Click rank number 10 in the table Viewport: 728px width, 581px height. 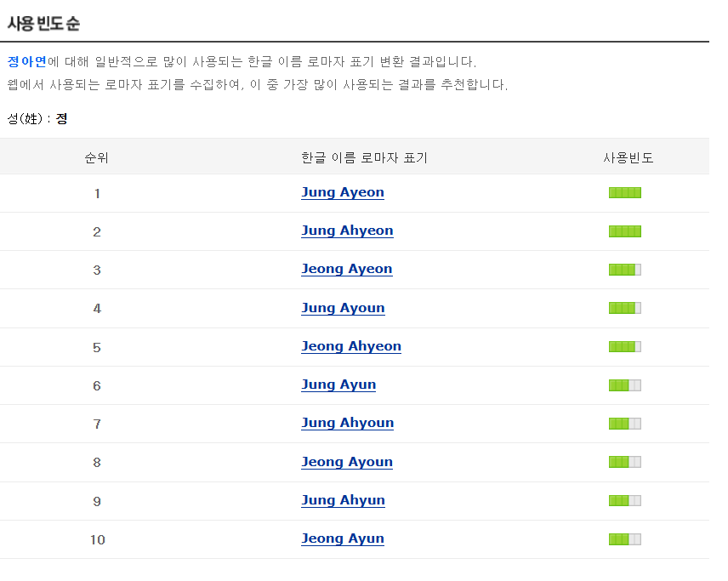tap(98, 539)
